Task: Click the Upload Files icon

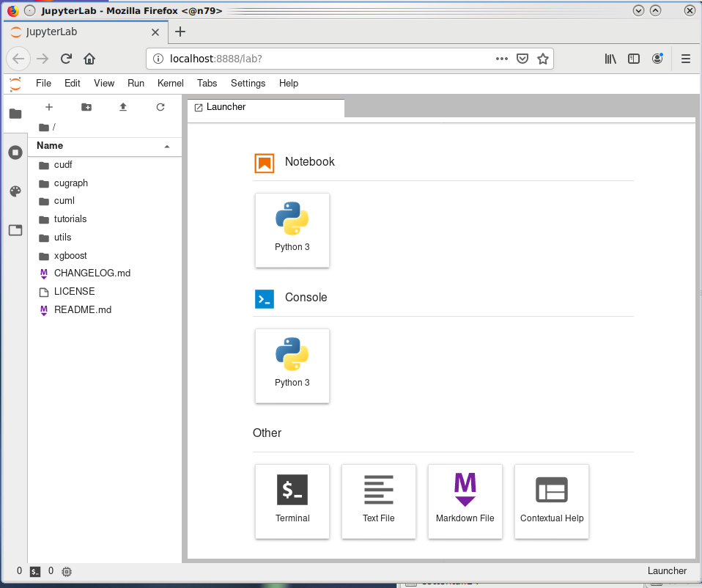Action: 123,107
